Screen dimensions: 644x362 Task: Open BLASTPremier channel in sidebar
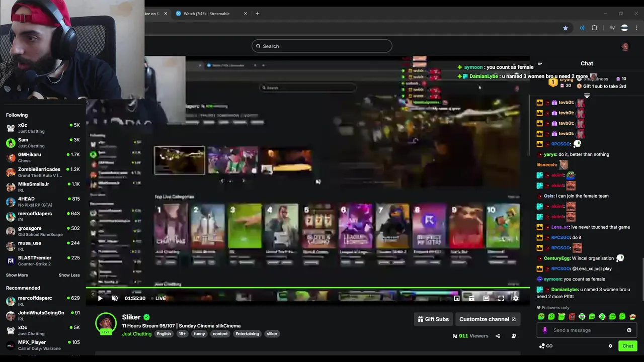pos(43,260)
